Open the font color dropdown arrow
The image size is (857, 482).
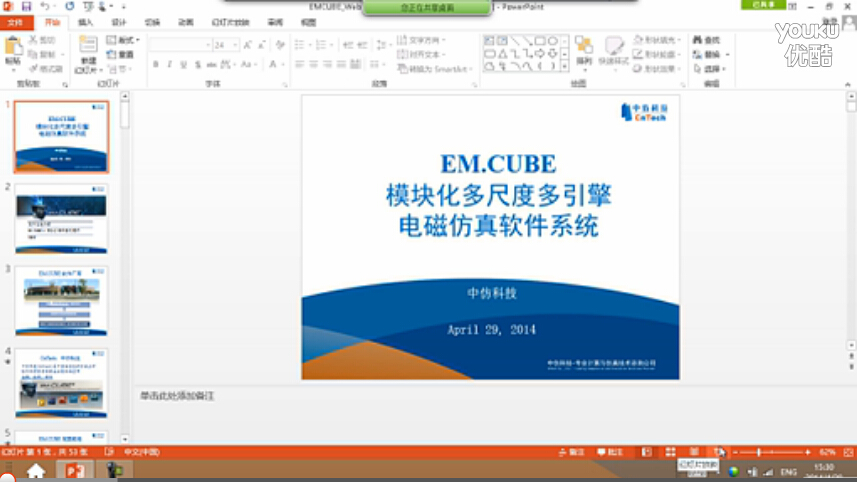(283, 64)
